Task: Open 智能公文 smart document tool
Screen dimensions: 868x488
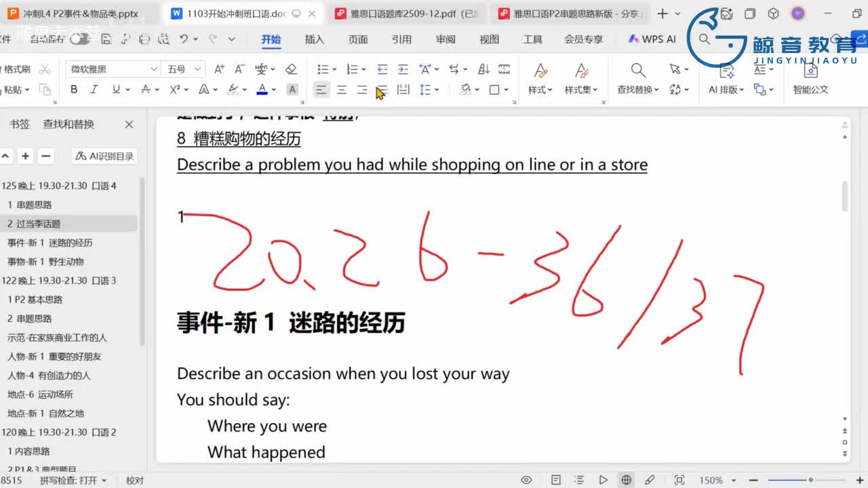Action: pyautogui.click(x=810, y=79)
